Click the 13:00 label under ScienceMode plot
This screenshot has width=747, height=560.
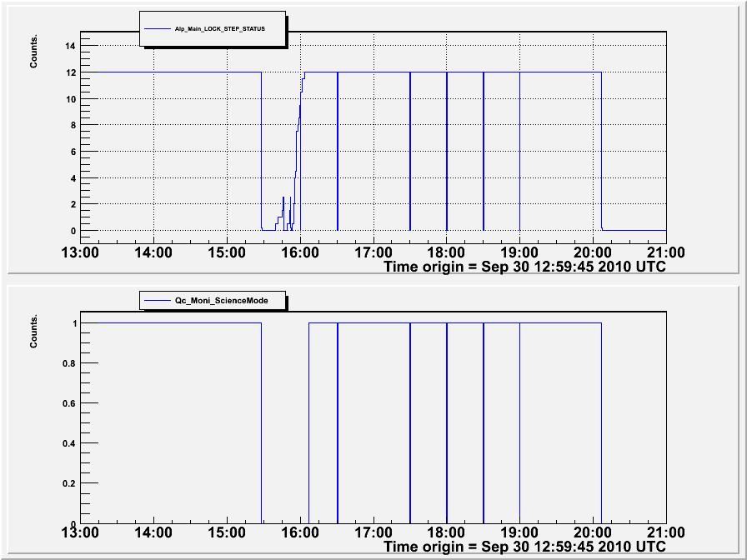81,532
